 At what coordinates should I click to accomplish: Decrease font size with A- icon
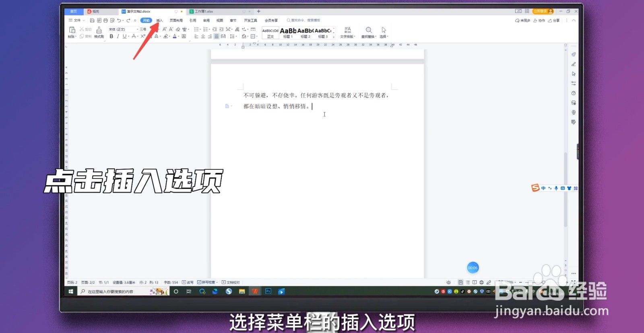point(171,29)
